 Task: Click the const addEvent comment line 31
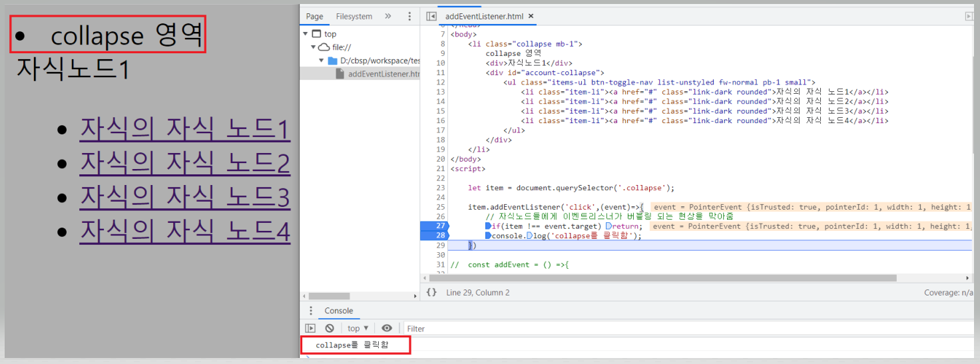pos(509,265)
